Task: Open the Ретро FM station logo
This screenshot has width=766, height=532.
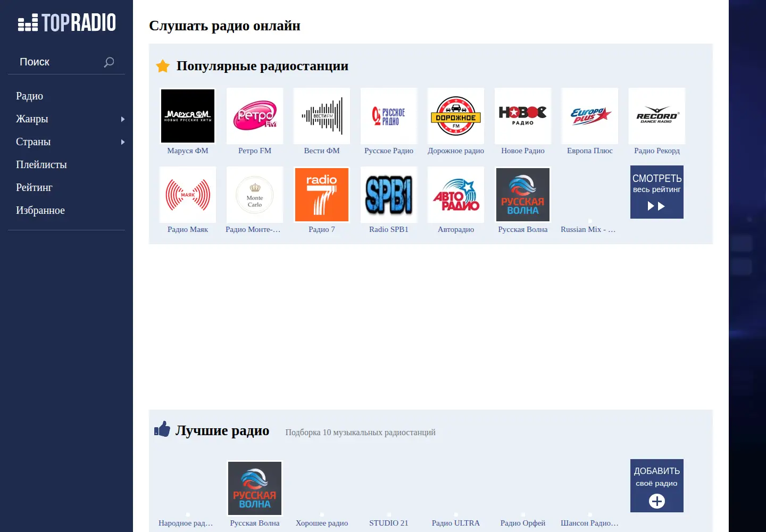Action: [255, 116]
